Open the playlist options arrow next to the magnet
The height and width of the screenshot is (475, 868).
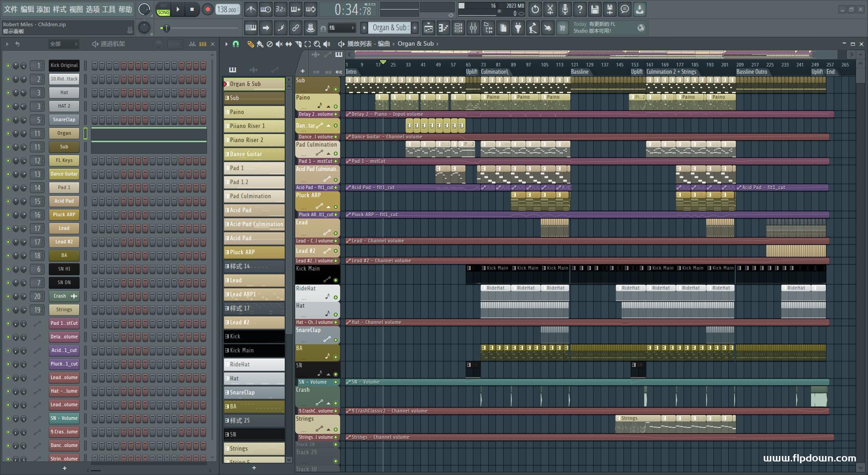[x=226, y=44]
